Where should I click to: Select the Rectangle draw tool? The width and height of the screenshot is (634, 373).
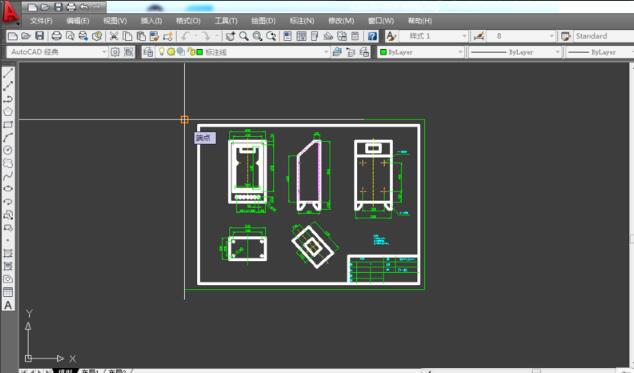tap(8, 125)
